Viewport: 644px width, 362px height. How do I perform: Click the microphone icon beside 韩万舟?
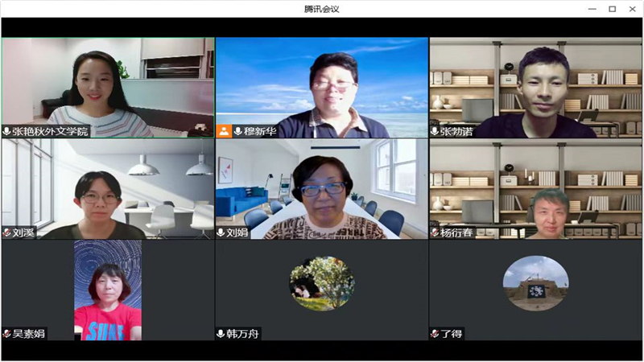click(x=221, y=333)
